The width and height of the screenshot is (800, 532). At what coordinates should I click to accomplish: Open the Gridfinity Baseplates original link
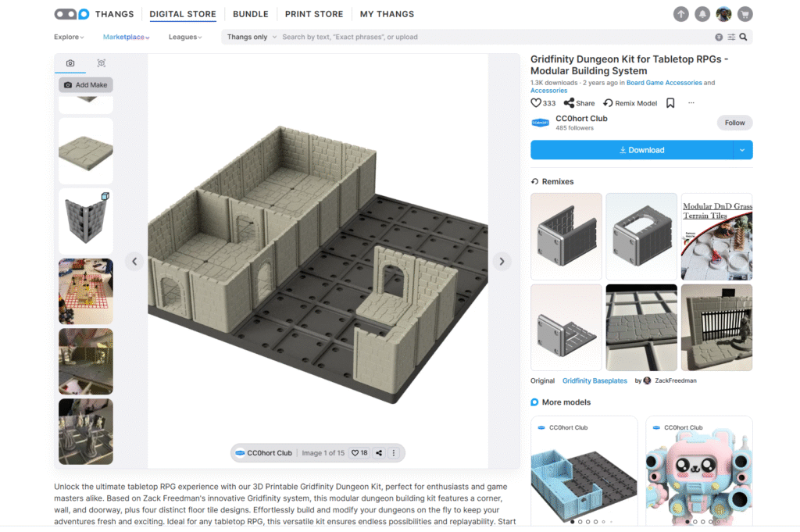[594, 380]
